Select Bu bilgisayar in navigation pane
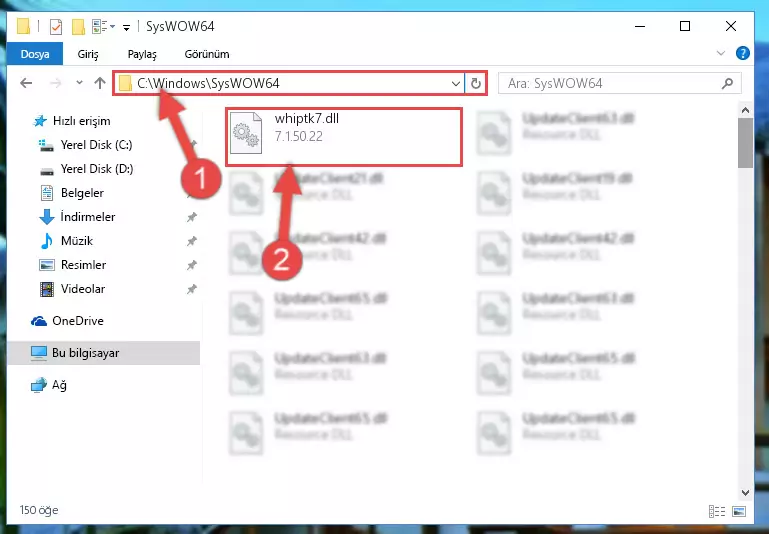 (85, 353)
